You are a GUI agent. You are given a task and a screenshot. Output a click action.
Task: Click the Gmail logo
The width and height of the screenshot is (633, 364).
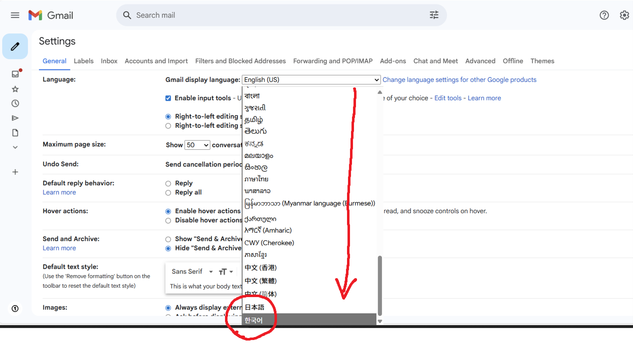coord(50,15)
